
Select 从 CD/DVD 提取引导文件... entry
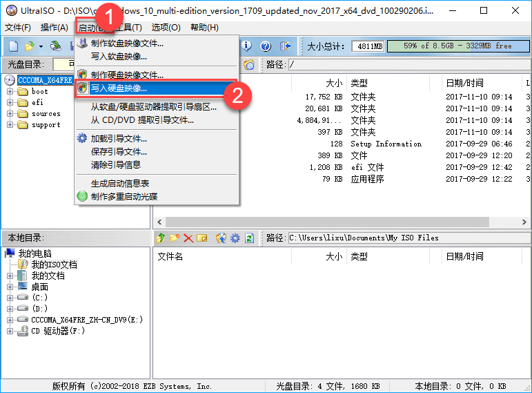click(157, 120)
